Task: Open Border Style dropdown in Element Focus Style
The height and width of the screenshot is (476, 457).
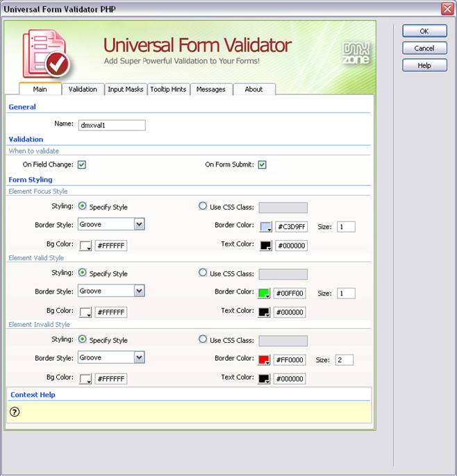Action: coord(111,224)
